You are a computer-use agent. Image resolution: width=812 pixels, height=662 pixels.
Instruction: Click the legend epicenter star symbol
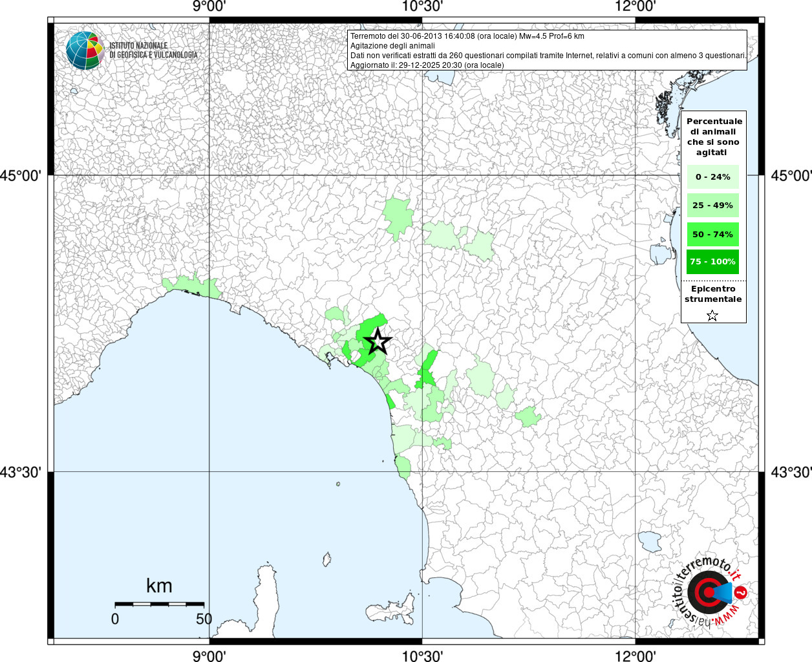(x=712, y=315)
